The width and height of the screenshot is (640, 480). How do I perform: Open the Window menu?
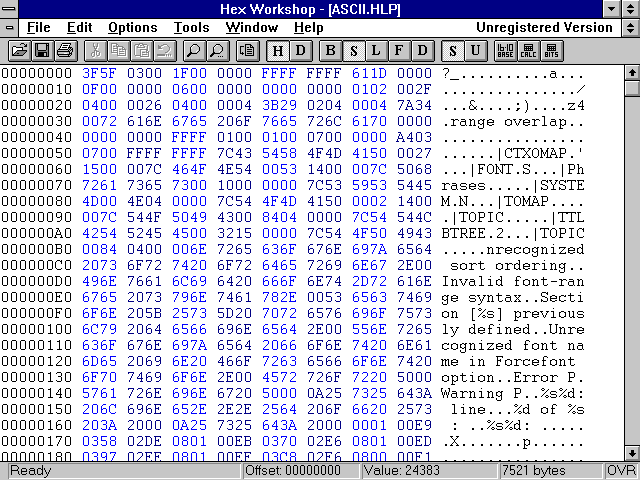252,27
